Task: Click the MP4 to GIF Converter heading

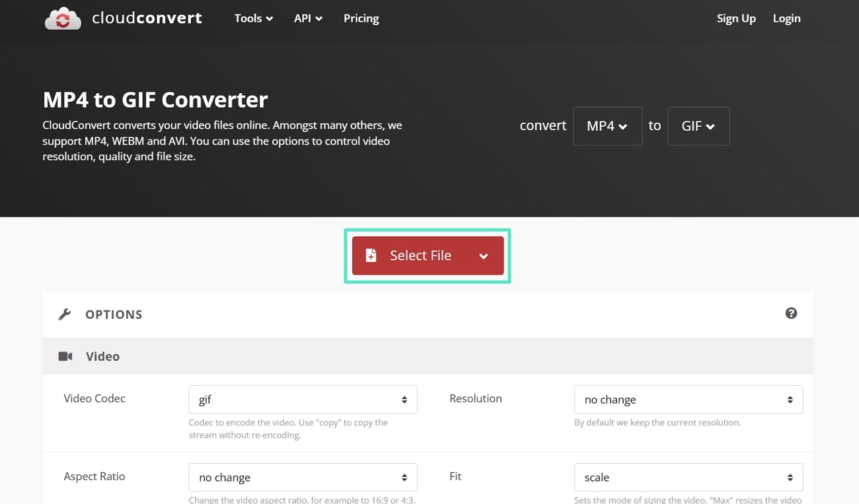Action: coord(155,100)
